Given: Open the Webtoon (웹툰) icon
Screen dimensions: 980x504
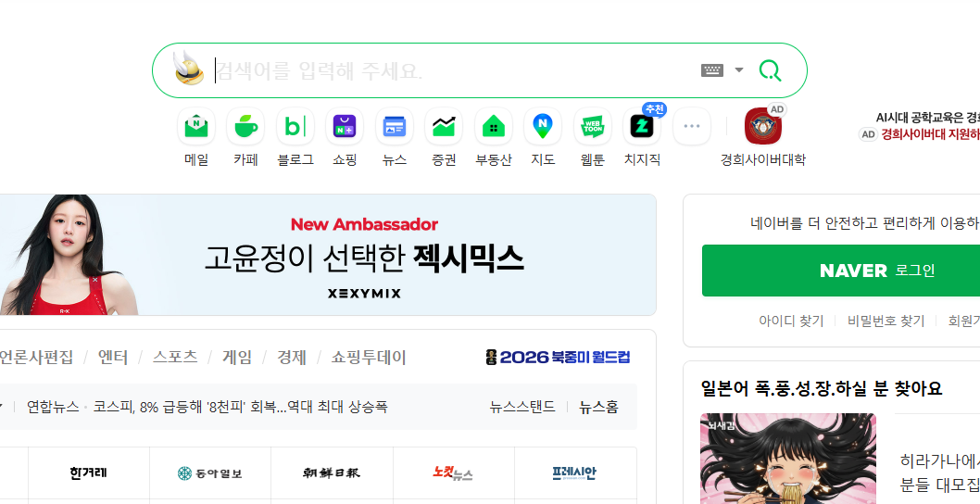Looking at the screenshot, I should (x=593, y=126).
